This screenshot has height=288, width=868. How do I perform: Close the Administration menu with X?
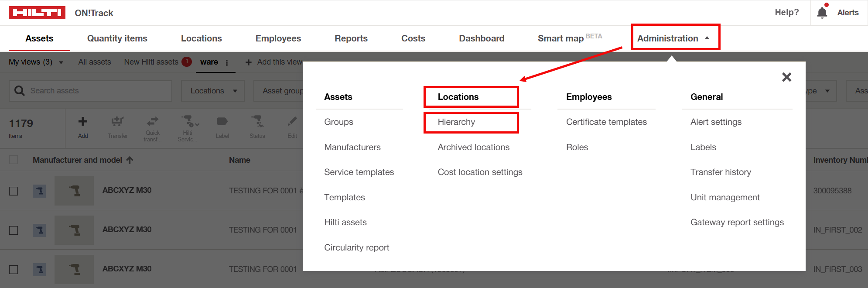tap(786, 77)
